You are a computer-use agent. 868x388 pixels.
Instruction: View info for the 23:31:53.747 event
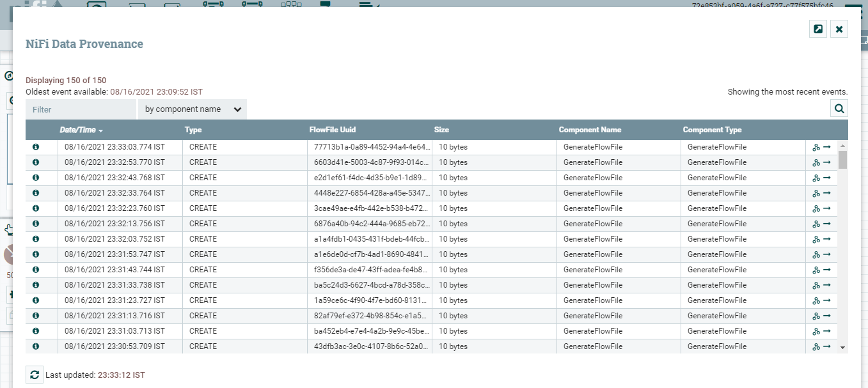36,254
